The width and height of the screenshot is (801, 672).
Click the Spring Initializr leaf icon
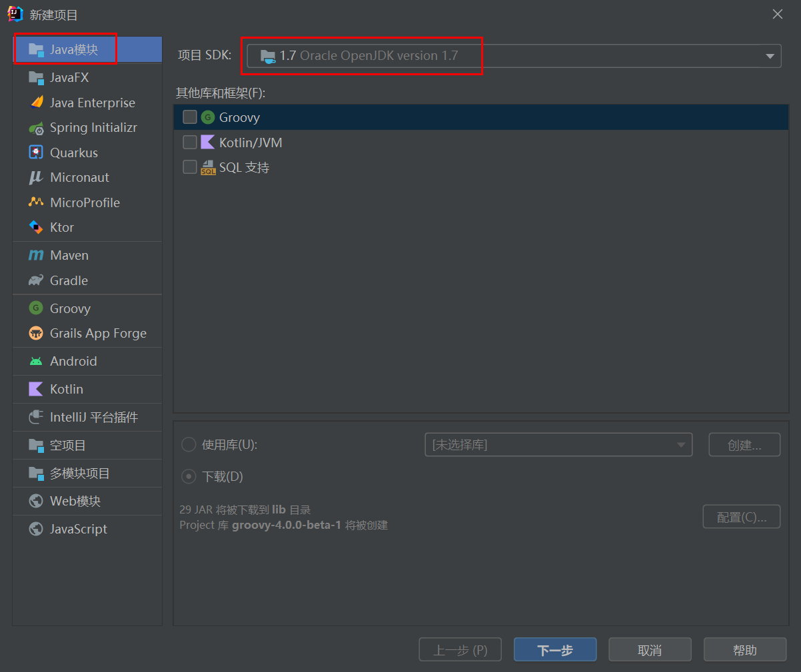pos(36,128)
